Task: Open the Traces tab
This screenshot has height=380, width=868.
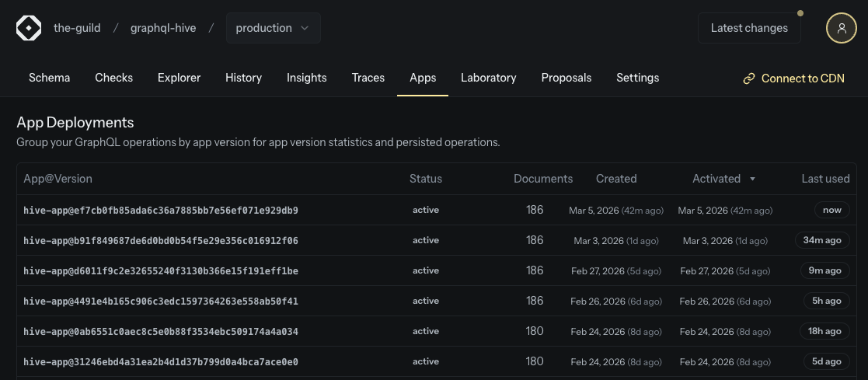Action: coord(368,78)
